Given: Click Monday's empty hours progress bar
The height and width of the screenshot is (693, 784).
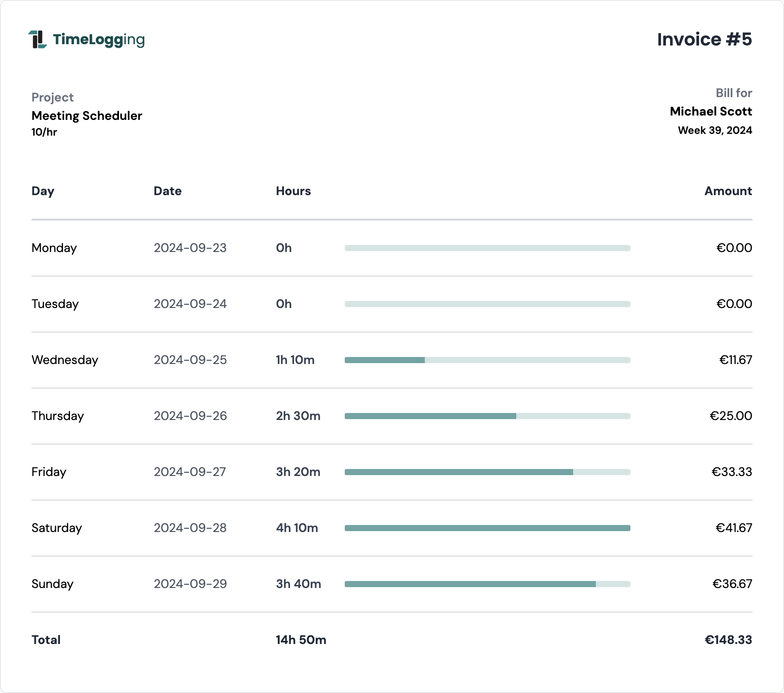Looking at the screenshot, I should [x=487, y=248].
